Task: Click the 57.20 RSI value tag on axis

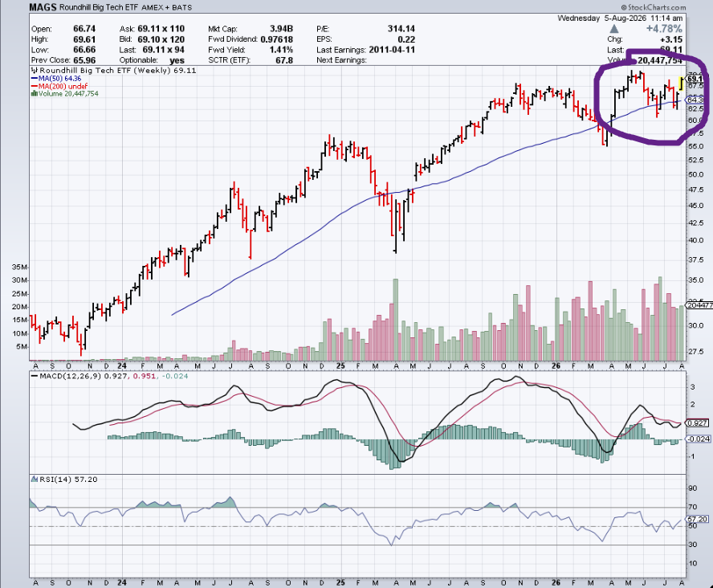Action: coord(697,519)
